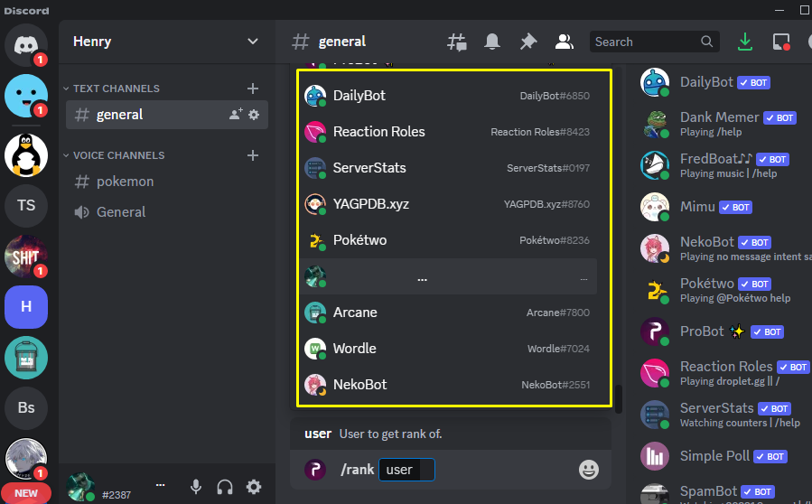
Task: Open the general text channel
Action: click(167, 115)
